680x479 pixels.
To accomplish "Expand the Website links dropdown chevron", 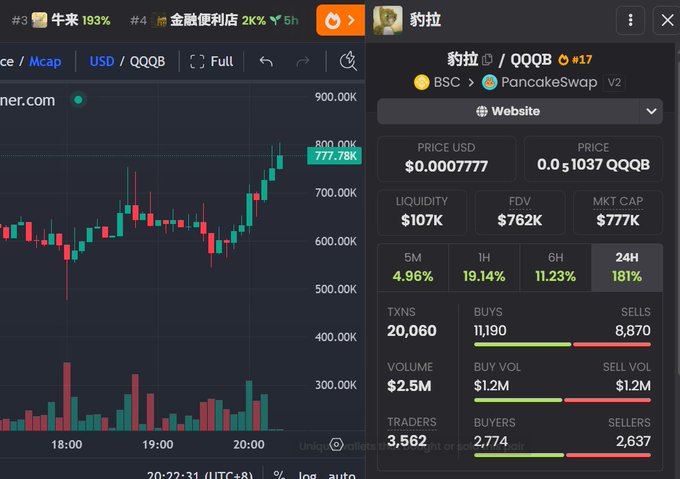I will (651, 111).
